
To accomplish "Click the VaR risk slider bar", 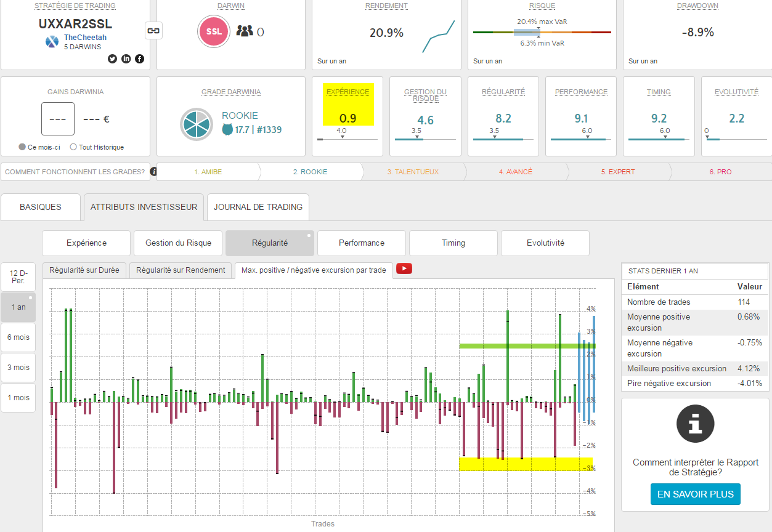I will 541,32.
